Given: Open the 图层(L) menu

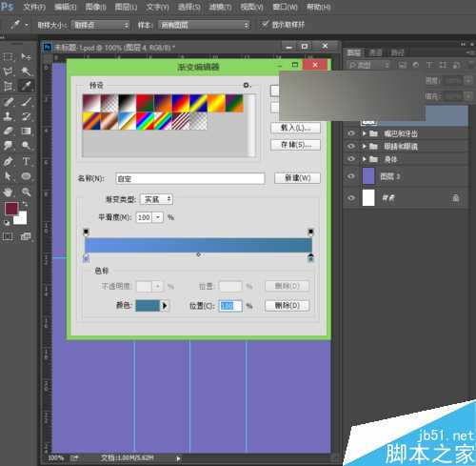Looking at the screenshot, I should click(x=126, y=7).
